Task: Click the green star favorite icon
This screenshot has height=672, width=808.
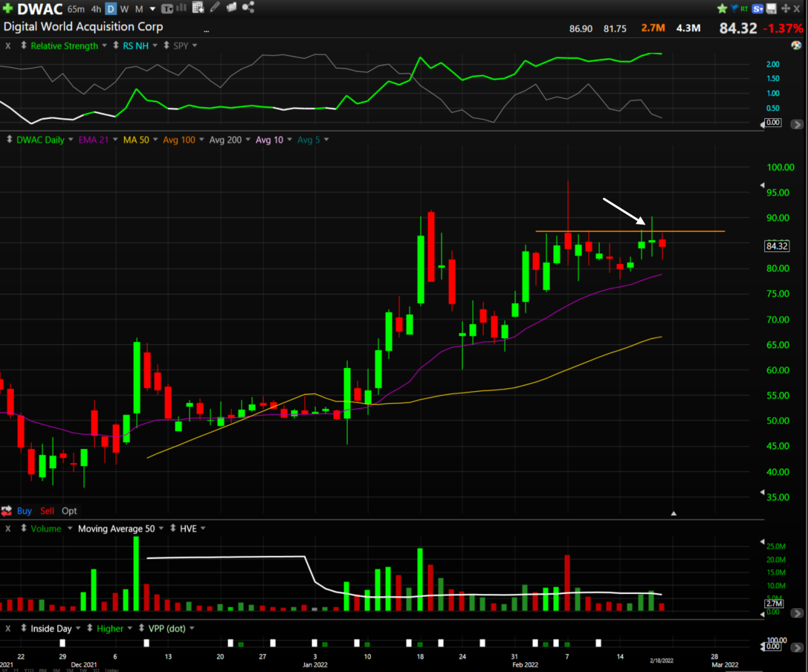Action: (722, 8)
